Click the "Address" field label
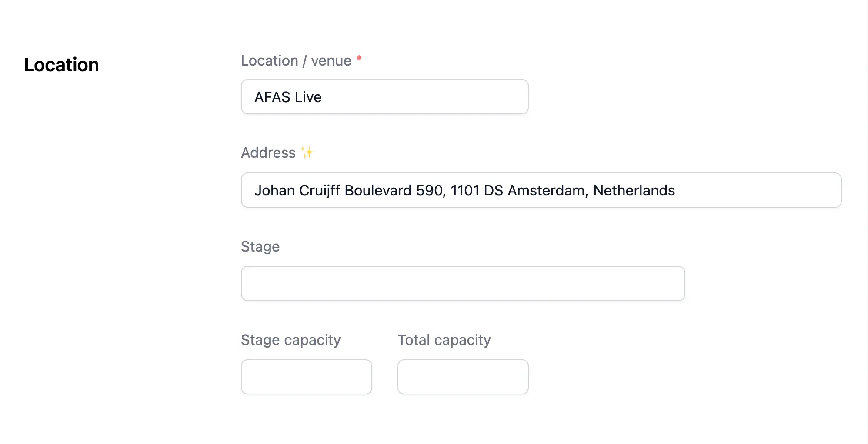 point(268,153)
